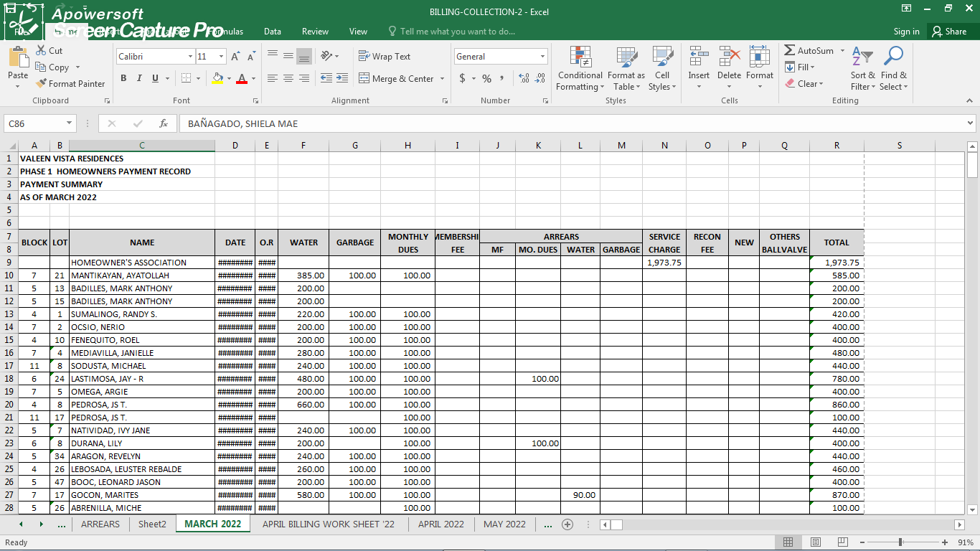Toggle Bold formatting

123,78
